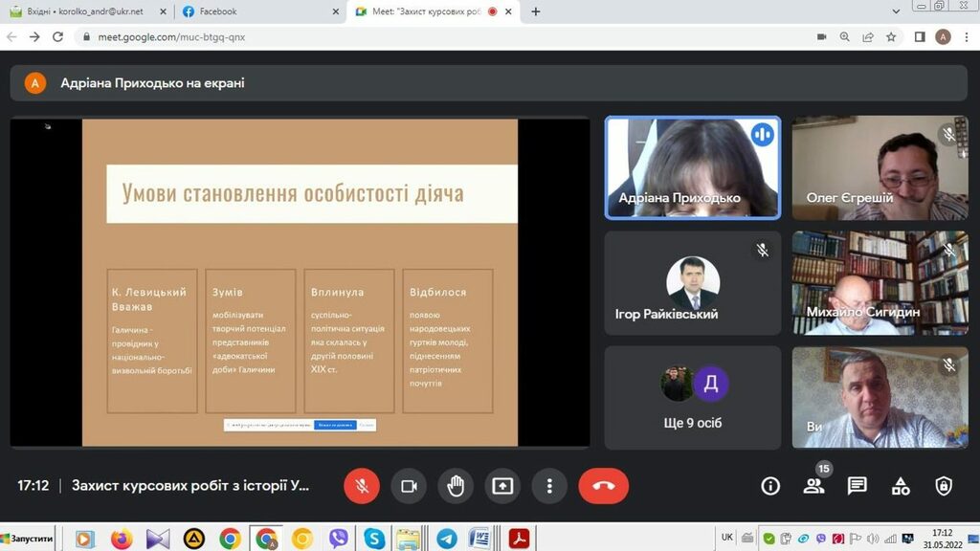Raise hand in the meeting
The image size is (980, 551).
pyautogui.click(x=456, y=486)
